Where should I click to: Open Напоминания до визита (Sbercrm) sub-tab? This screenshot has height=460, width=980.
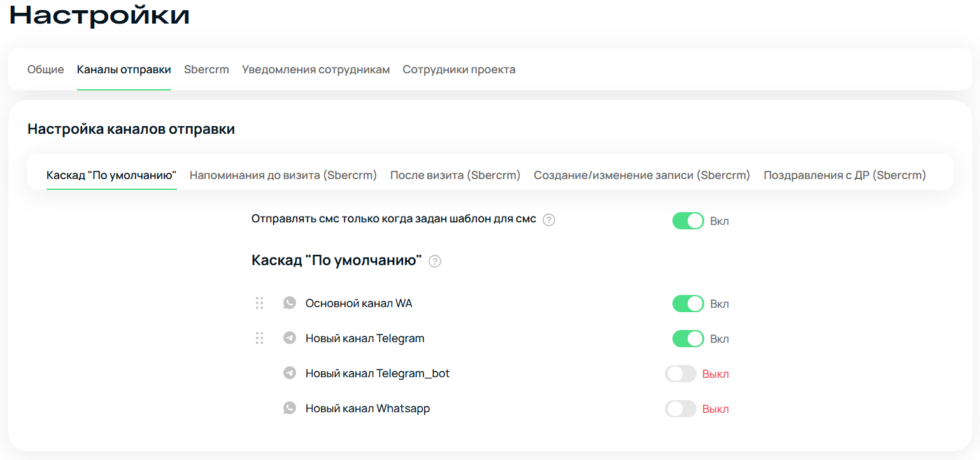click(x=283, y=175)
